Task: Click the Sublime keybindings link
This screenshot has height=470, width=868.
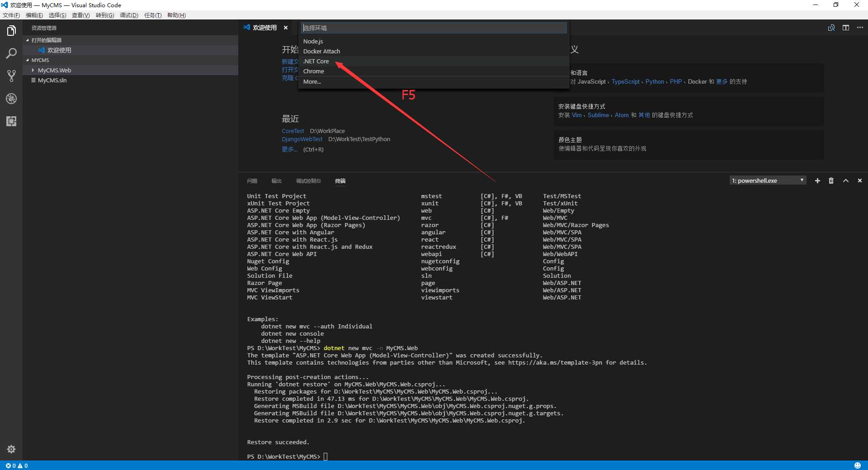Action: (x=598, y=115)
